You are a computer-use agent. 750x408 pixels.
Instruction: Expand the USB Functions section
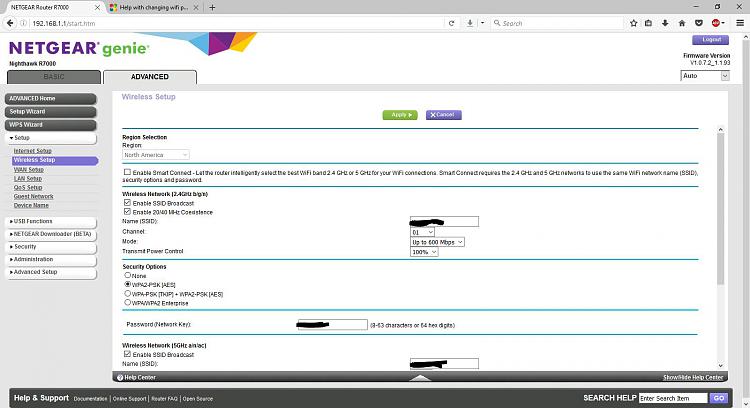pos(51,222)
